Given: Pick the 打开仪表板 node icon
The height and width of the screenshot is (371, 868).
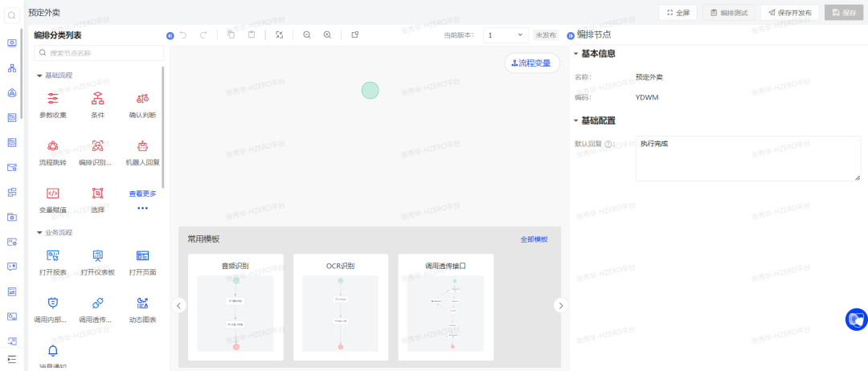Looking at the screenshot, I should [x=97, y=256].
